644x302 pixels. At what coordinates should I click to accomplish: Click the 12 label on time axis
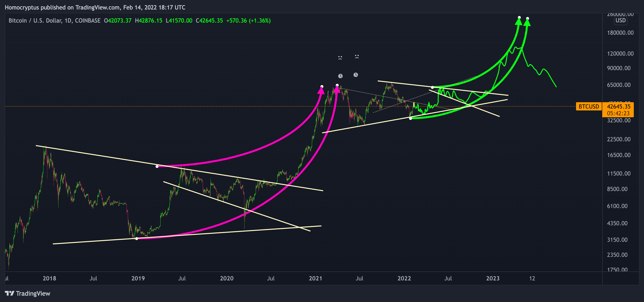pos(532,278)
